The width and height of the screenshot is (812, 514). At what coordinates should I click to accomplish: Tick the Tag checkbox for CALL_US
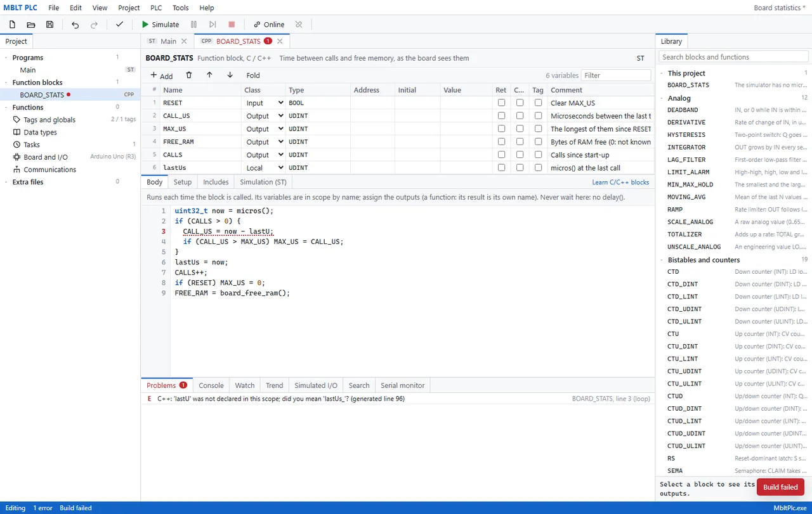(538, 116)
